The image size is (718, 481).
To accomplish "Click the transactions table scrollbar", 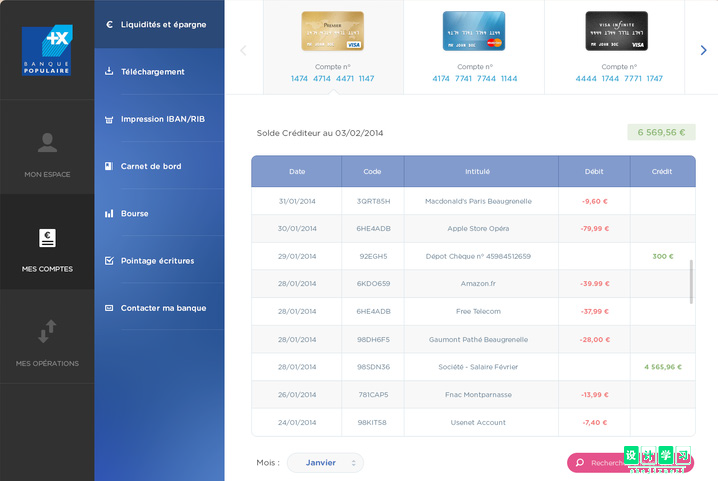I will tap(691, 282).
